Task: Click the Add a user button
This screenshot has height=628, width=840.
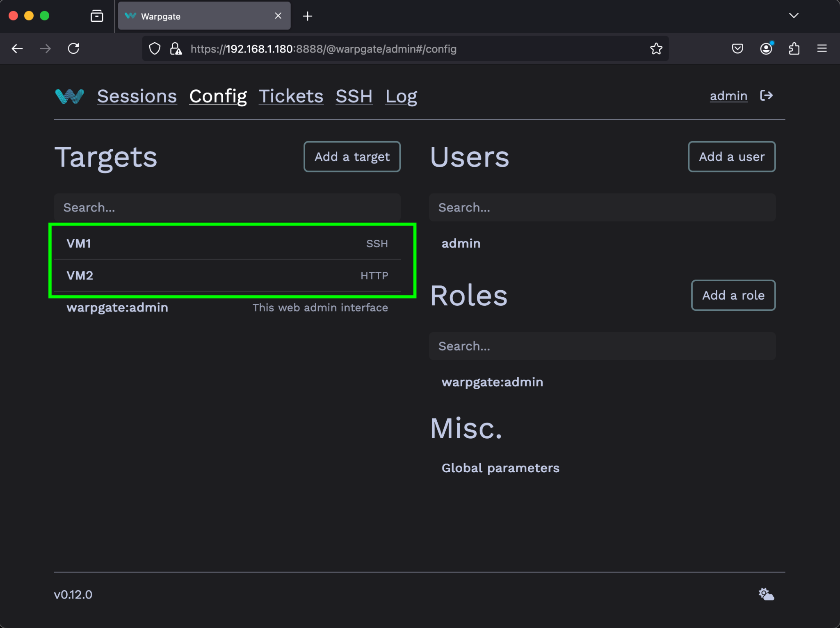Action: pyautogui.click(x=731, y=157)
